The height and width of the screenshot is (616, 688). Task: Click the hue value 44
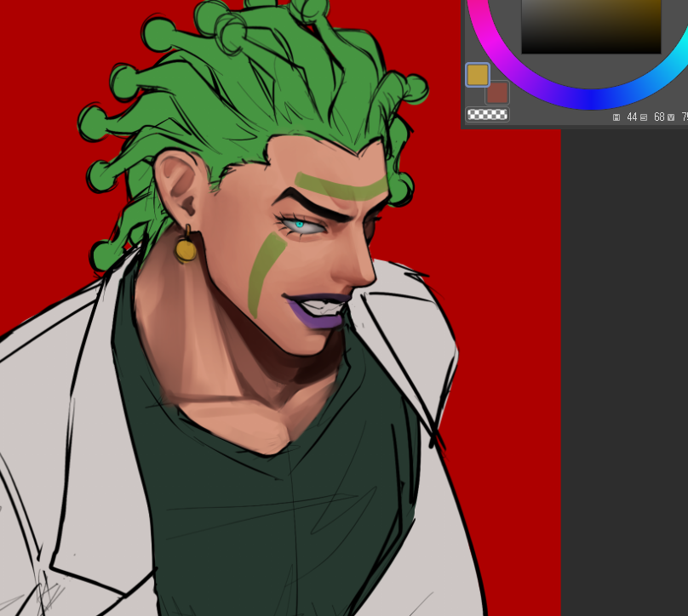632,117
